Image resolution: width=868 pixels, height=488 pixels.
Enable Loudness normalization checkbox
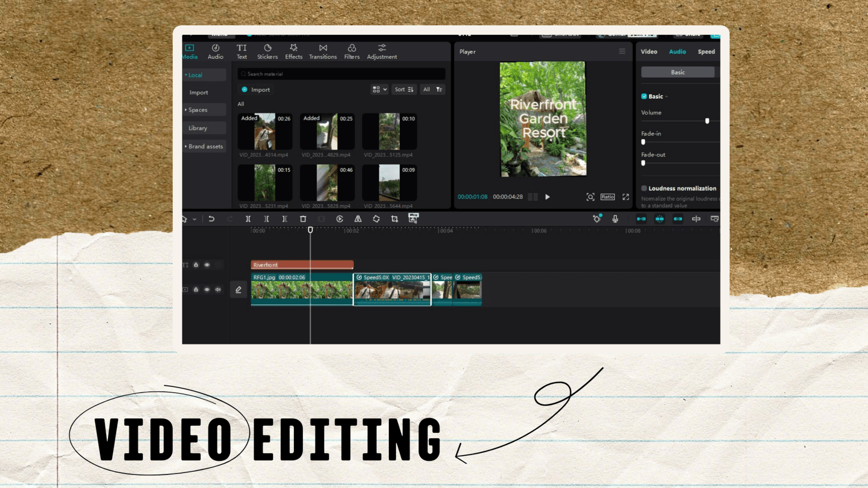[644, 188]
